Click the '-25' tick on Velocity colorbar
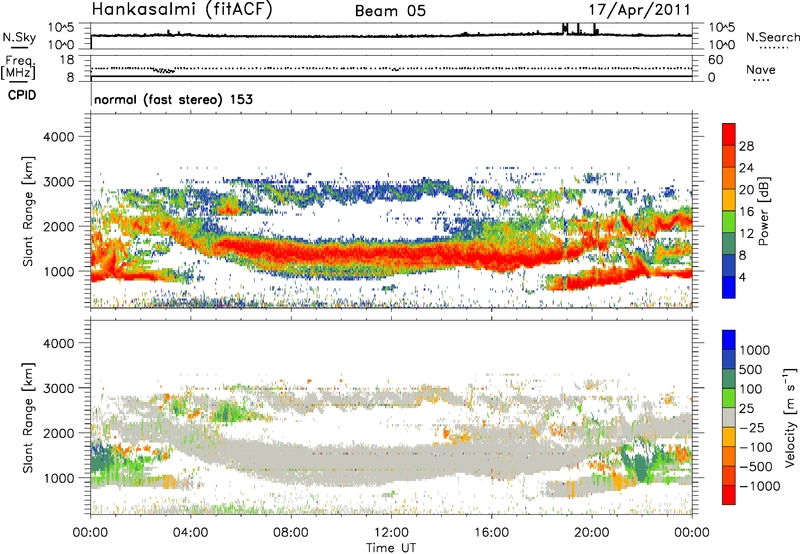 point(752,427)
